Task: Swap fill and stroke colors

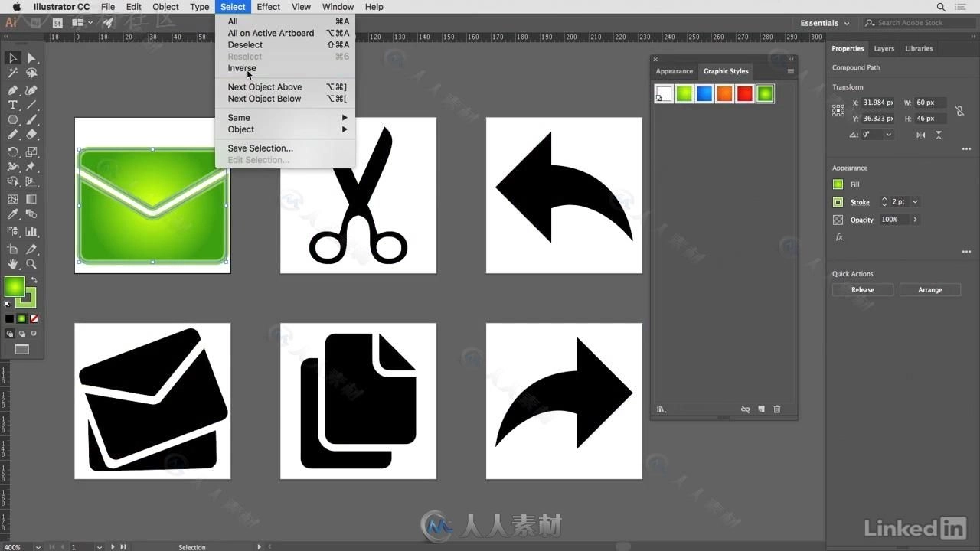Action: 34,281
